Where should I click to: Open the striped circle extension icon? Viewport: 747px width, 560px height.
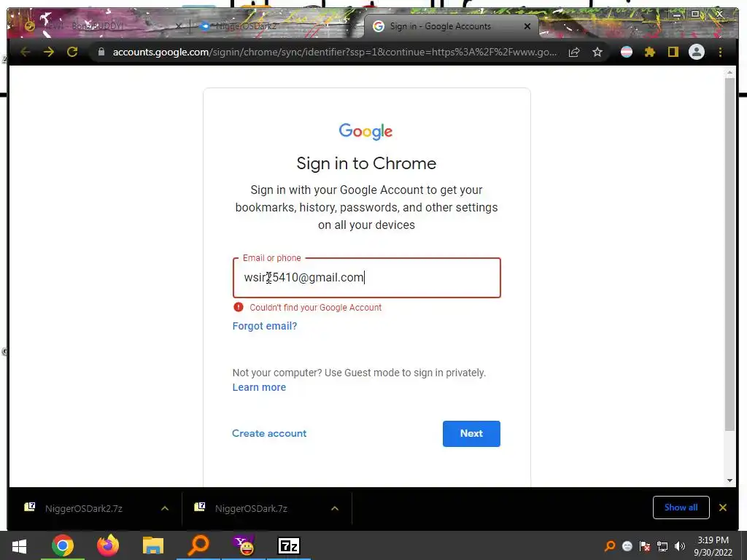click(627, 52)
